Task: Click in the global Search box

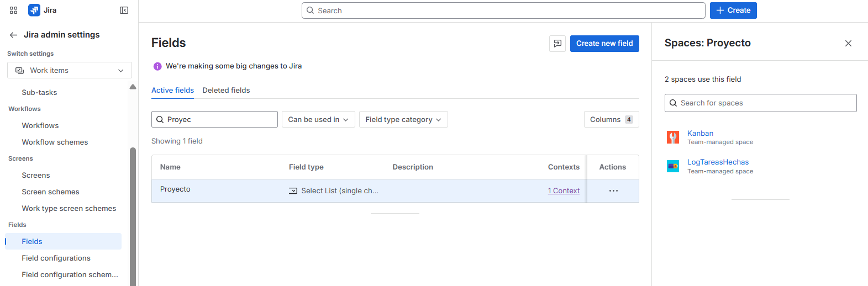Action: click(x=503, y=10)
